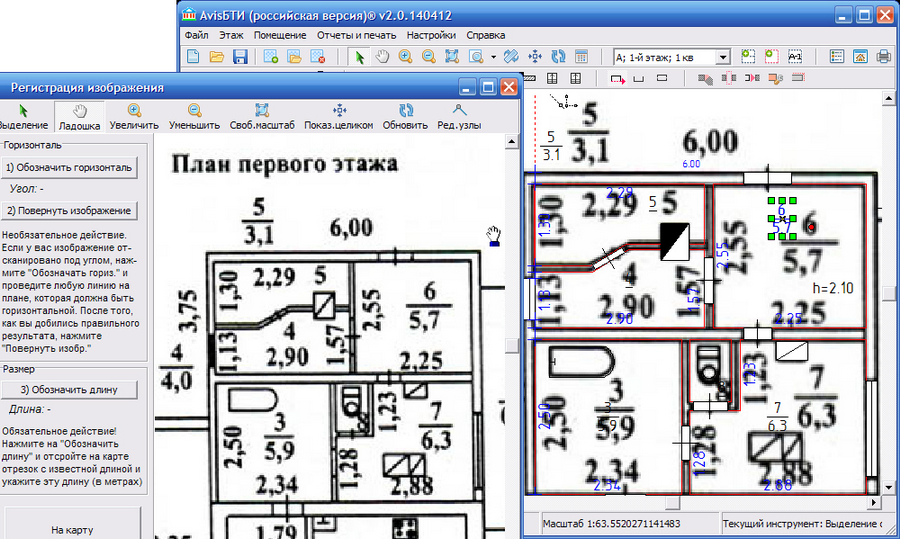Select Выделение arrow tool in registration window
The image size is (900, 539).
(22, 117)
